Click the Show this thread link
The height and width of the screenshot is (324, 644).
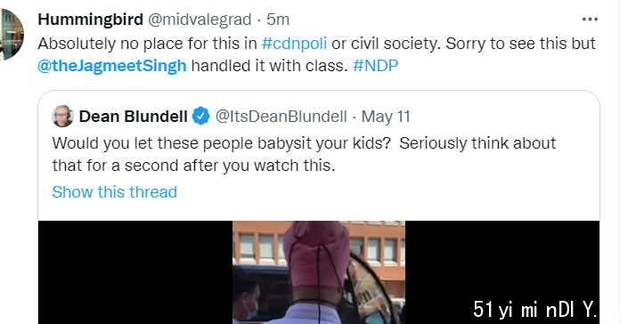(x=115, y=191)
